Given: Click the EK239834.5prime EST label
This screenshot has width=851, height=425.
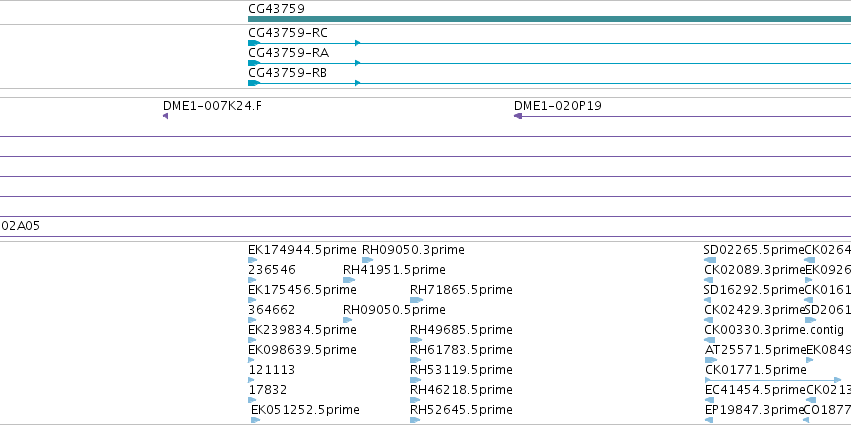Looking at the screenshot, I should (302, 330).
